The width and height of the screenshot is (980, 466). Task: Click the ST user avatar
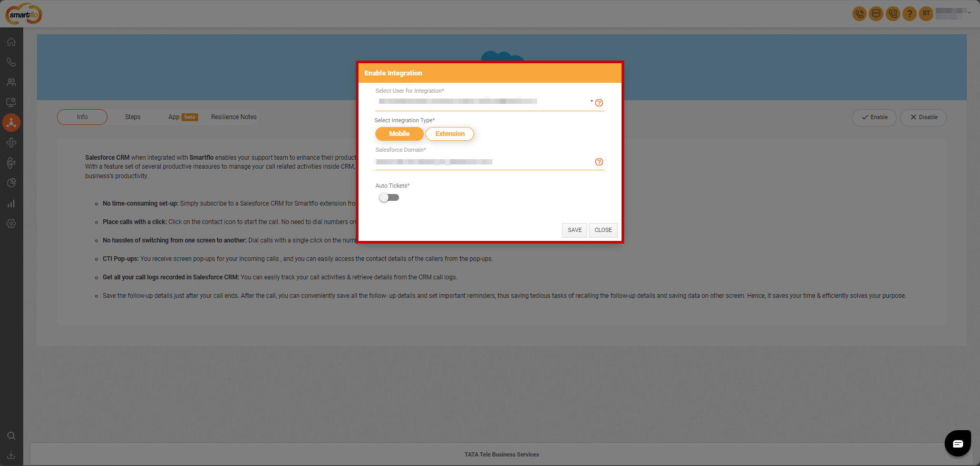(x=926, y=14)
